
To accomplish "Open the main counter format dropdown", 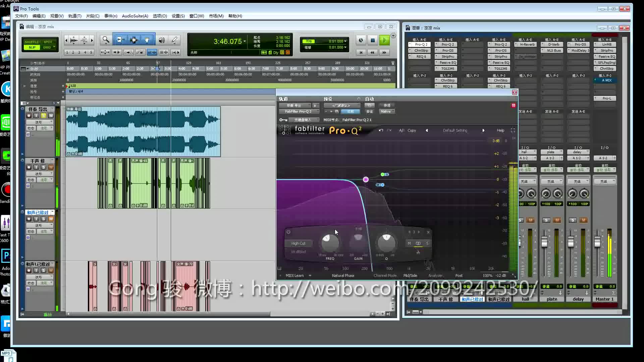I will [245, 41].
